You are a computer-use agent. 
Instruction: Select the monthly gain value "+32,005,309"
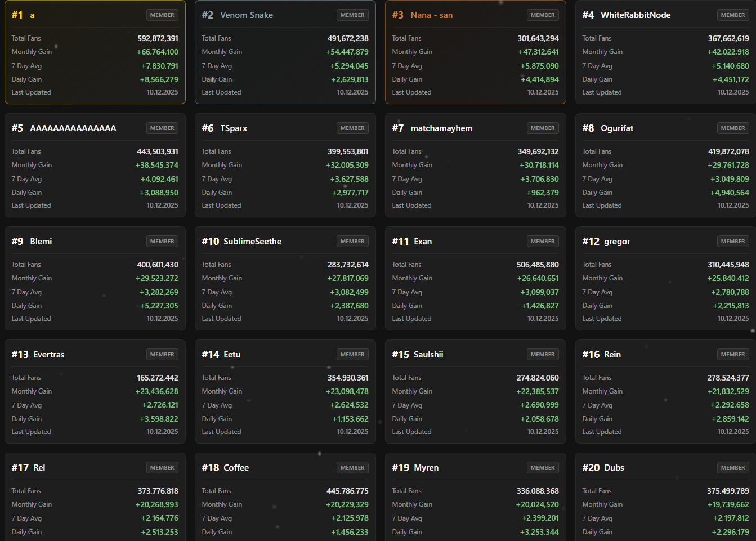[x=347, y=165]
